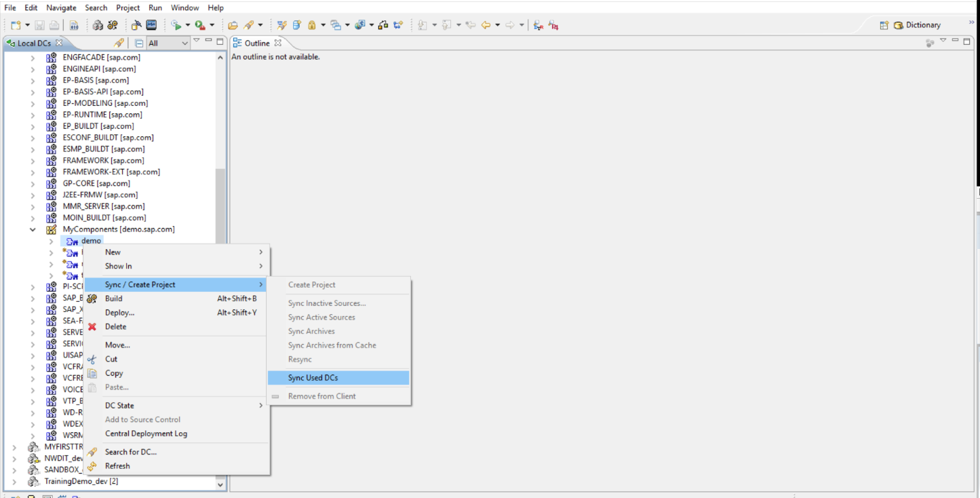The height and width of the screenshot is (498, 980).
Task: Click the Last Edit Location arrow icon
Action: pyautogui.click(x=470, y=25)
